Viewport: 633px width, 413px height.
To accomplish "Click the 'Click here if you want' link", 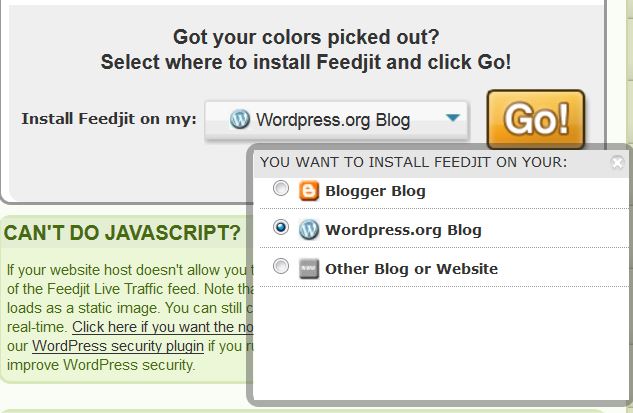I will pos(163,327).
